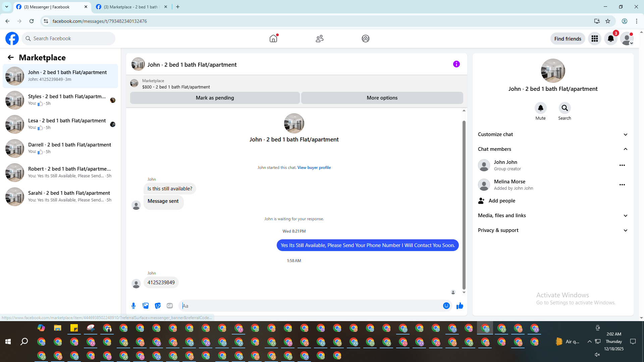Viewport: 644px width, 362px height.
Task: Mute this conversation
Action: [x=540, y=108]
